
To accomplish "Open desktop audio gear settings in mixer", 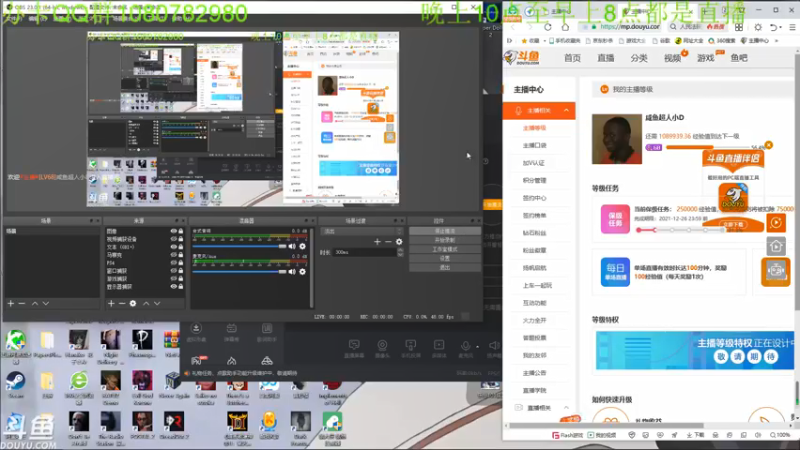I will pyautogui.click(x=303, y=246).
